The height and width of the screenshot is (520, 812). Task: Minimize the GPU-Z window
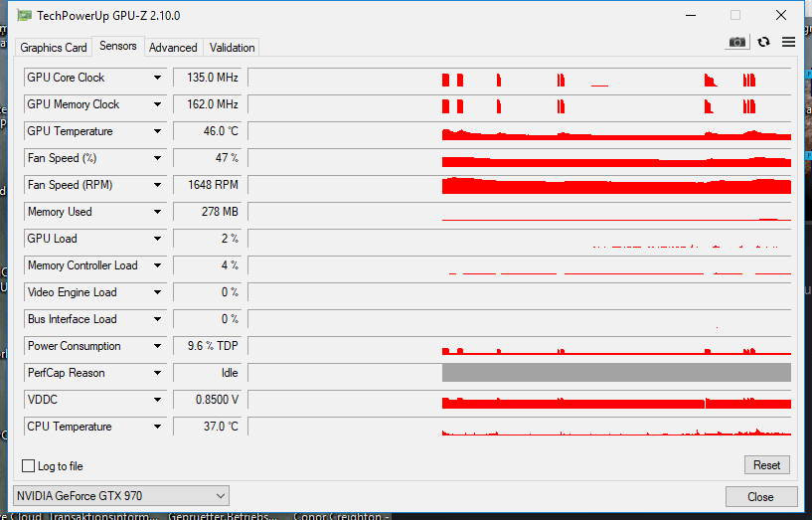[691, 16]
